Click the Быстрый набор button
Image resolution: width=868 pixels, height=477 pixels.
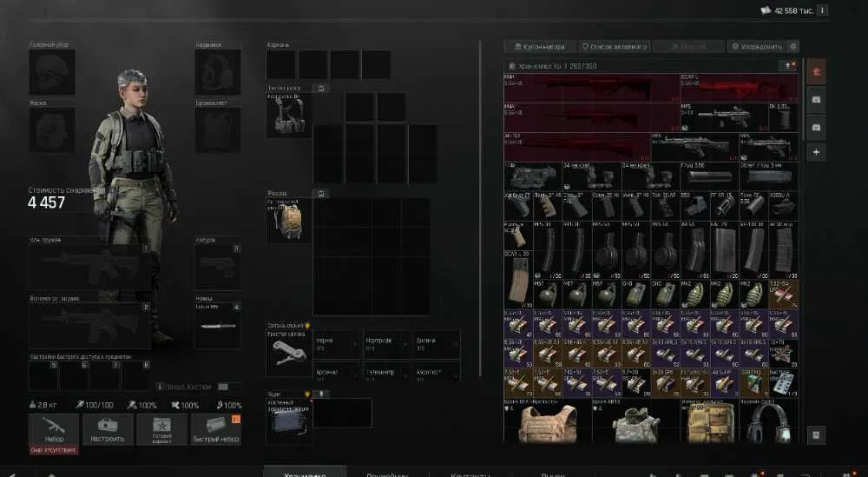pyautogui.click(x=216, y=429)
